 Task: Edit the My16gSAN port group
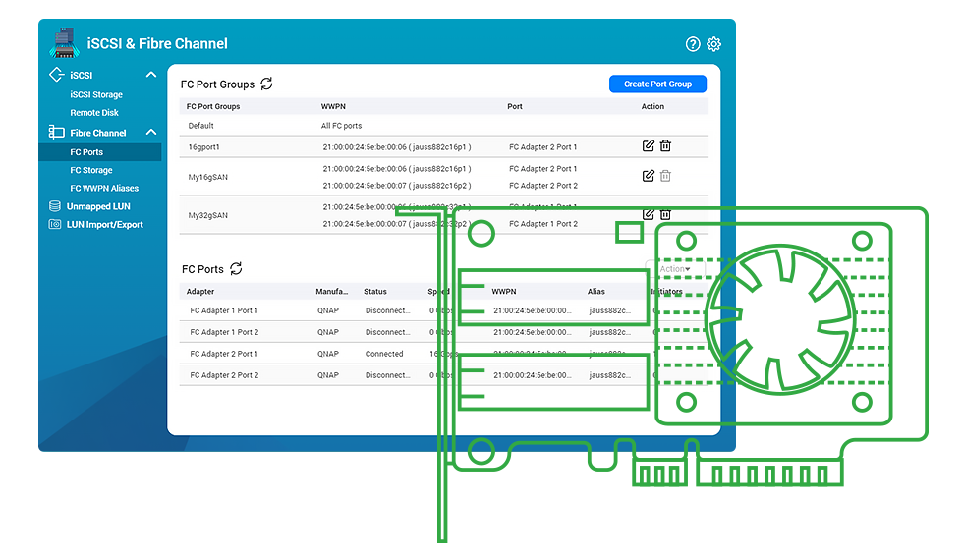coord(648,176)
